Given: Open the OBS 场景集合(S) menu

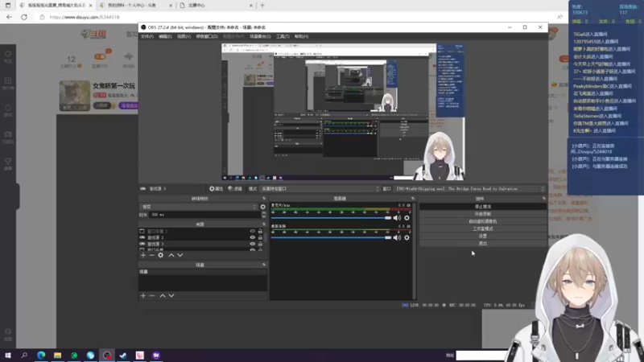Looking at the screenshot, I should click(260, 36).
